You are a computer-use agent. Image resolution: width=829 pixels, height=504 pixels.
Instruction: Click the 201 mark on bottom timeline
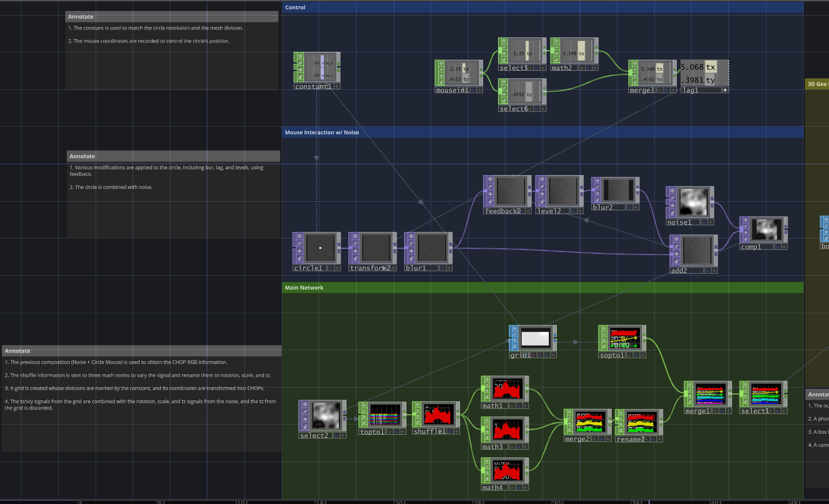(x=400, y=502)
